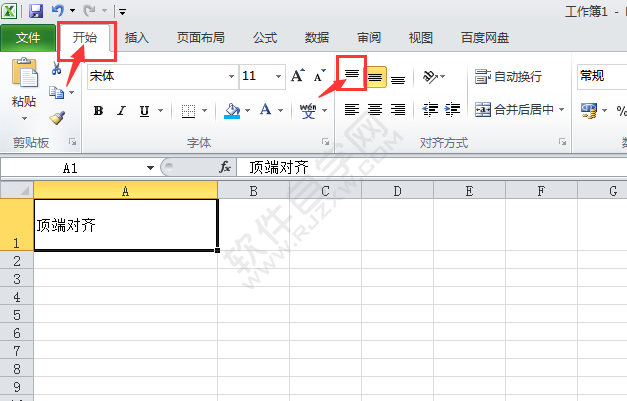627x401 pixels.
Task: Click the increase indent icon
Action: (x=452, y=110)
